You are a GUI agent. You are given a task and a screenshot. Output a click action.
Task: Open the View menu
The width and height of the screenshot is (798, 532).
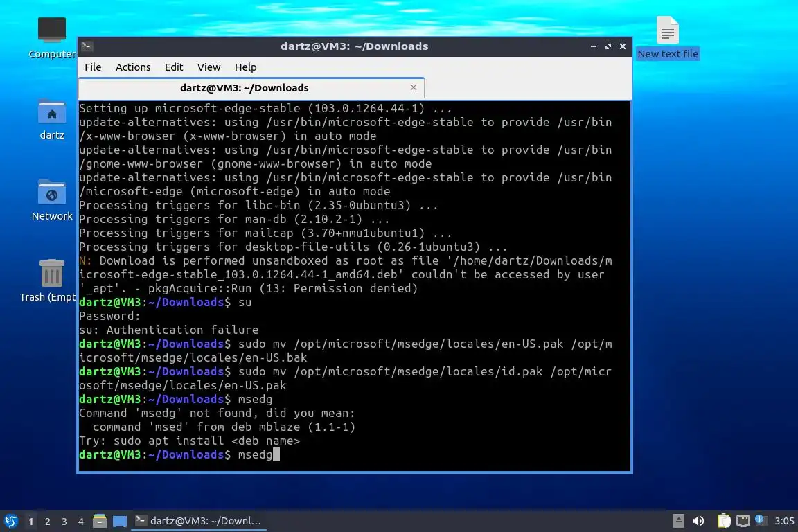click(x=209, y=67)
